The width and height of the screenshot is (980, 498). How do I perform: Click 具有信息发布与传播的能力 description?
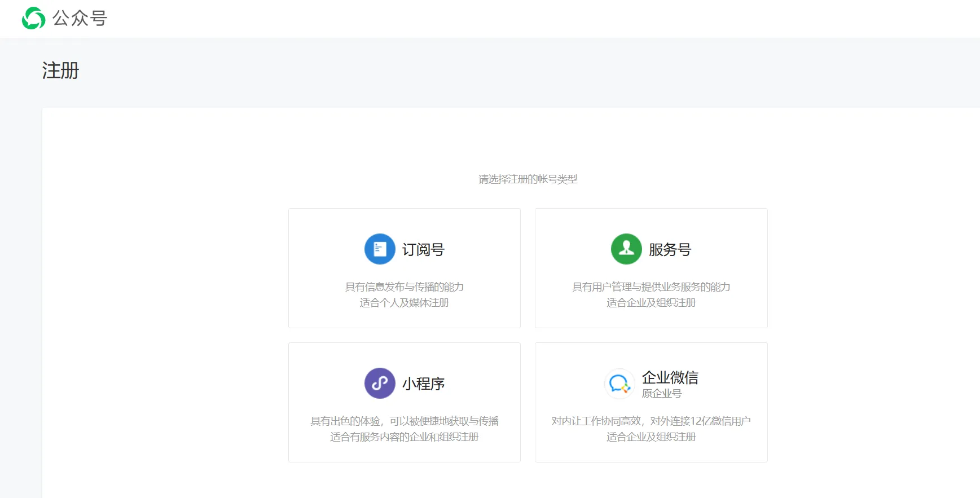404,287
